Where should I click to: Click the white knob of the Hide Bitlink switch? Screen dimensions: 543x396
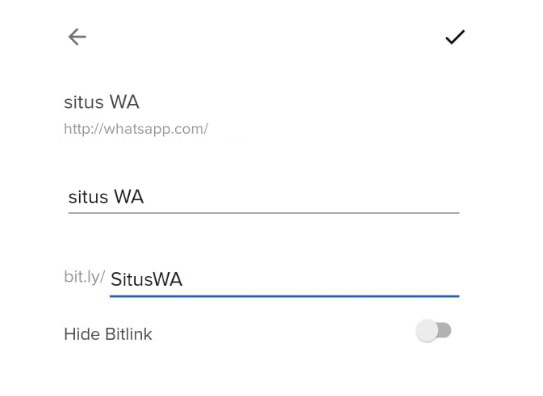point(427,331)
